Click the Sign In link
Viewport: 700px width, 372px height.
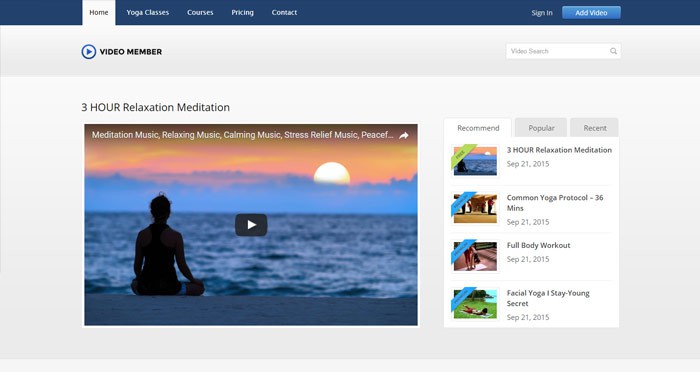542,13
